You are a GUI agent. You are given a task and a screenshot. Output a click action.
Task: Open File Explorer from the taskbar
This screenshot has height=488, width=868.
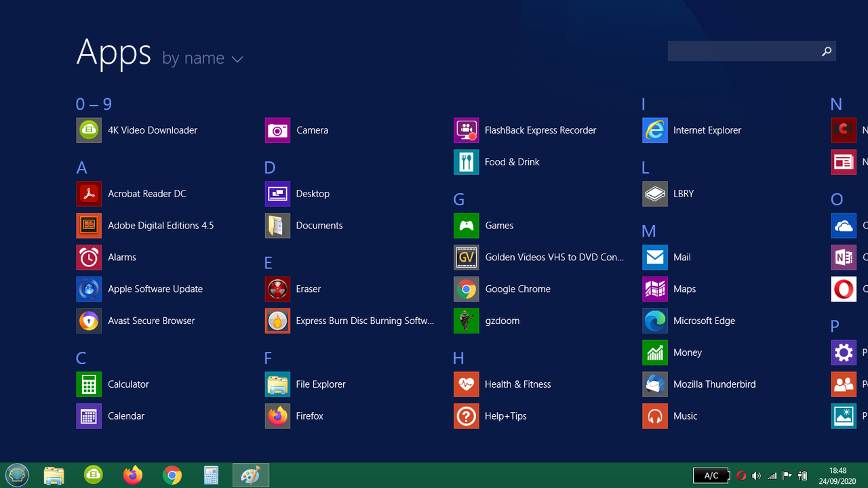(54, 476)
